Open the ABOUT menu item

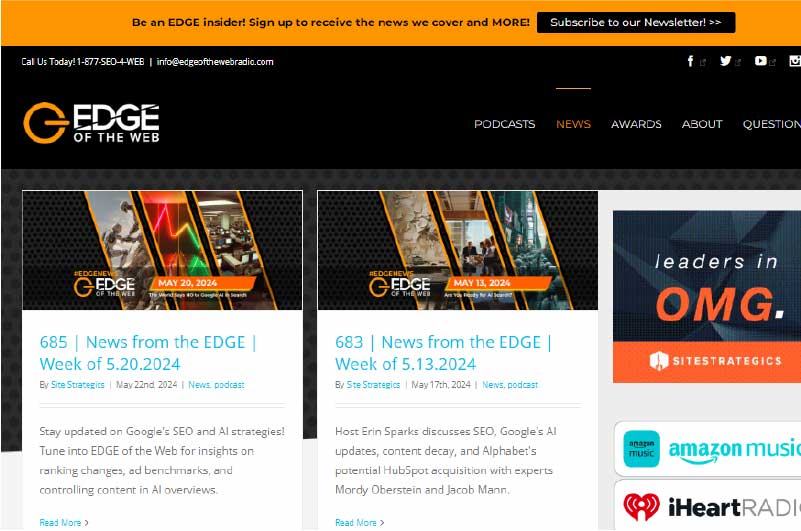[x=702, y=124]
